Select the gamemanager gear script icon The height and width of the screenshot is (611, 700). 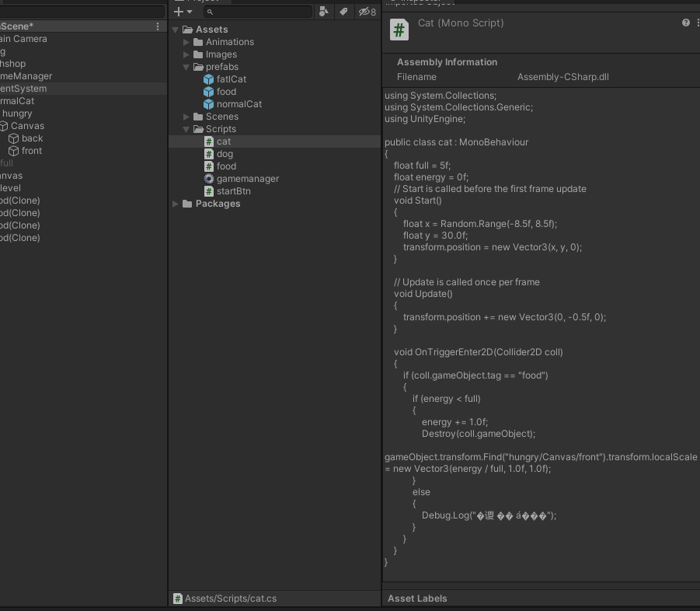coord(208,179)
